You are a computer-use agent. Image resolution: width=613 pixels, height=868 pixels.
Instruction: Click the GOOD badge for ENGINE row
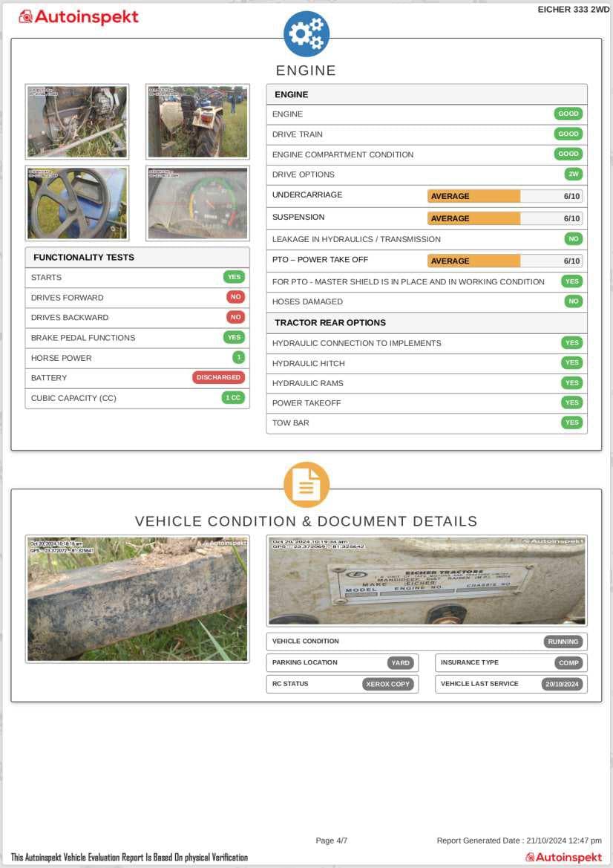[x=568, y=114]
